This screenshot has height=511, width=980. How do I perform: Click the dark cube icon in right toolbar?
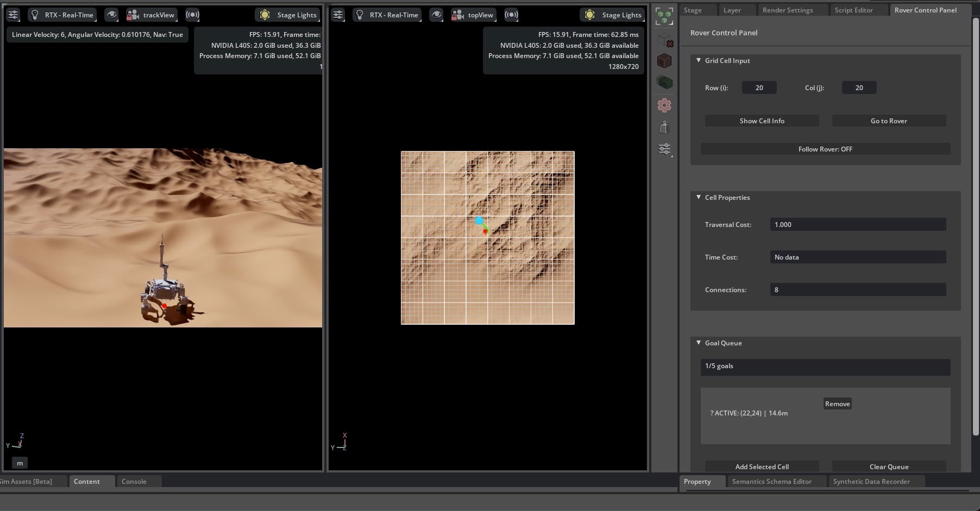pos(664,61)
